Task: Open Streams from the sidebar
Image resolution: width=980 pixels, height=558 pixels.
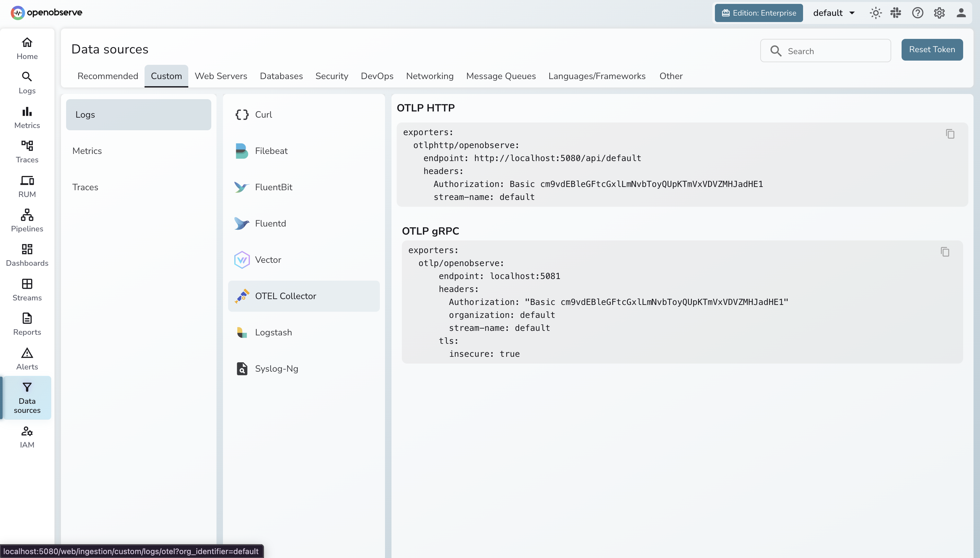Action: (27, 289)
